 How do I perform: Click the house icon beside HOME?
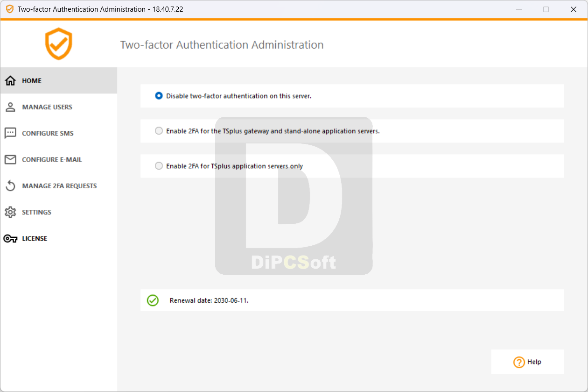10,81
